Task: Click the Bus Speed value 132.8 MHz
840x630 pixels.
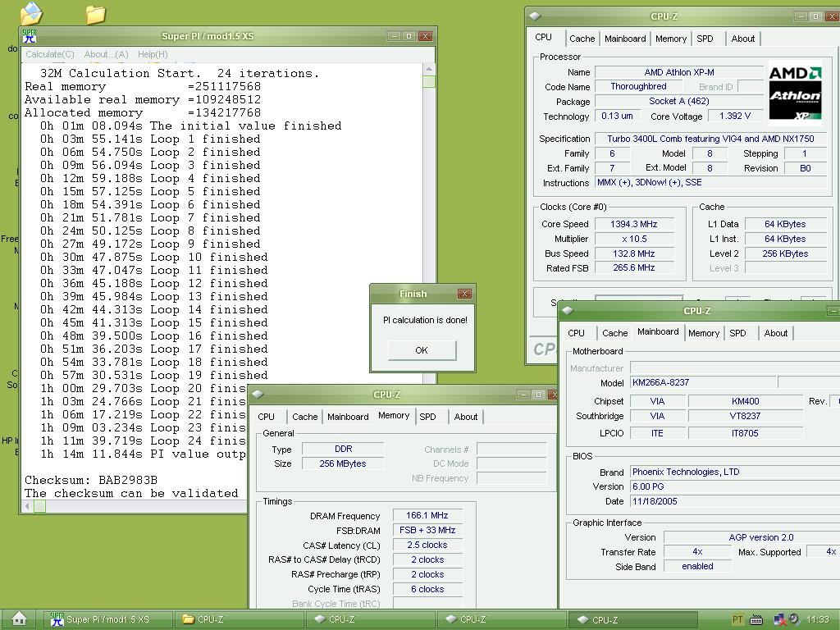Action: pyautogui.click(x=634, y=253)
